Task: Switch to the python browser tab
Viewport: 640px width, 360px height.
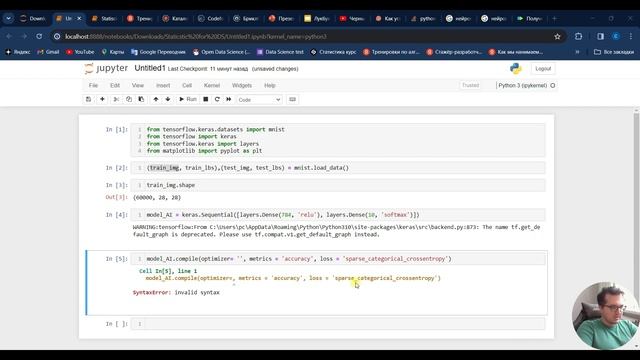Action: pos(423,18)
